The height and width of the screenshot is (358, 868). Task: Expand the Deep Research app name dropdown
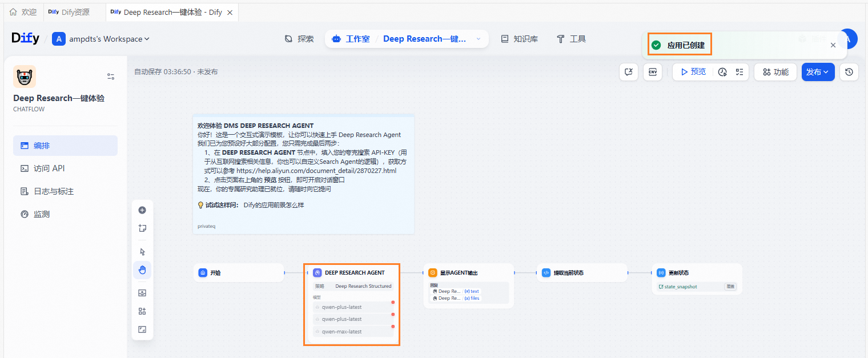click(x=479, y=39)
